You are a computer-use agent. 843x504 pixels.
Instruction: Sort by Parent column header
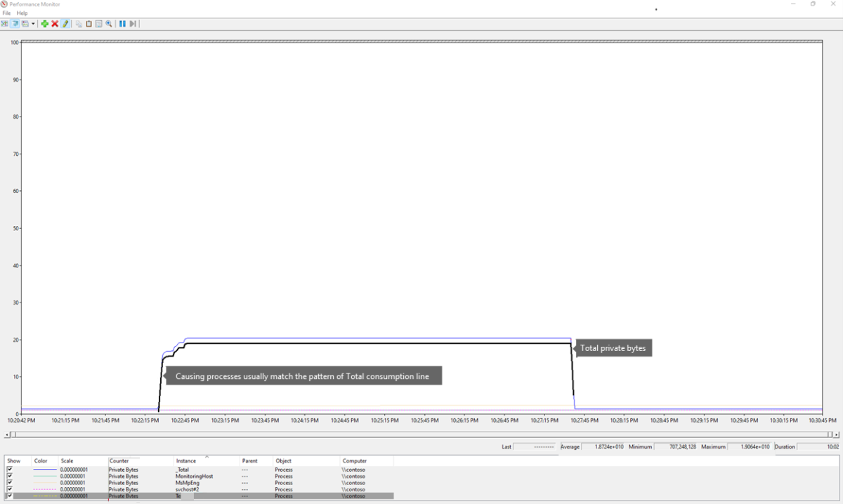[257, 461]
